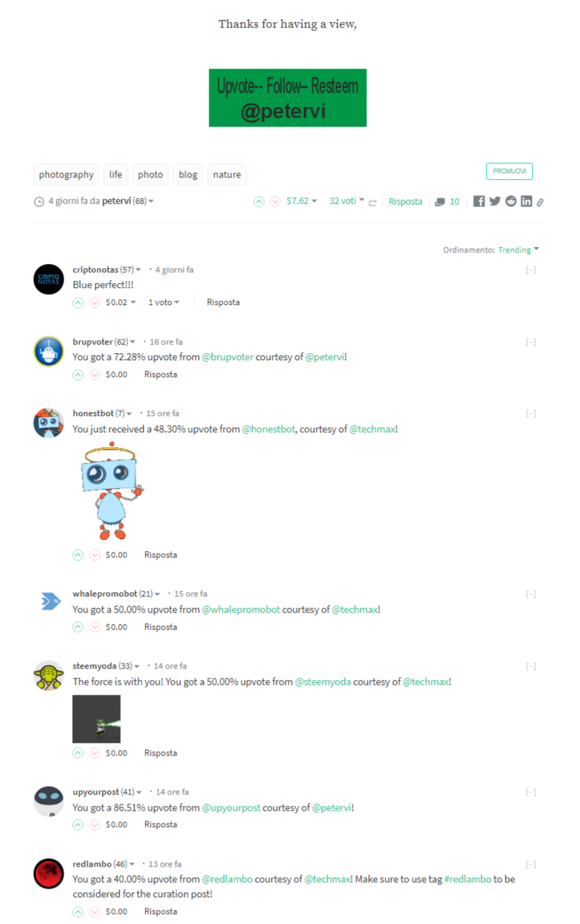The height and width of the screenshot is (924, 580).
Task: Open the comments count bubble icon
Action: 440,202
